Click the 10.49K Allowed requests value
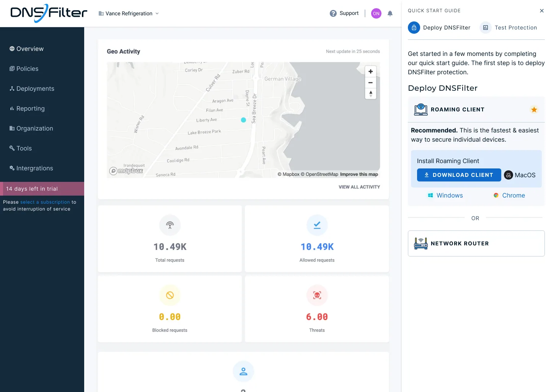The width and height of the screenshot is (551, 392). point(317,247)
